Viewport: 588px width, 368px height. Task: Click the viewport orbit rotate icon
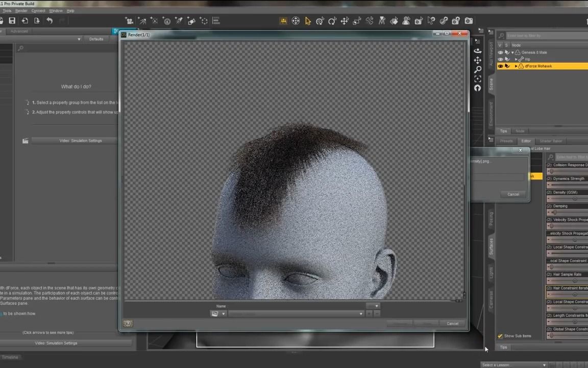tap(477, 50)
